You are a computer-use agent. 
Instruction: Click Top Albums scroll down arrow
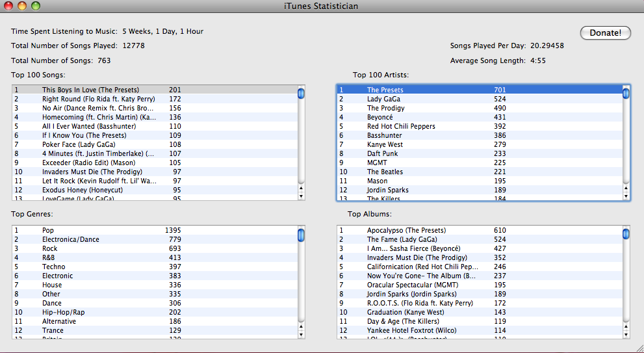[626, 335]
